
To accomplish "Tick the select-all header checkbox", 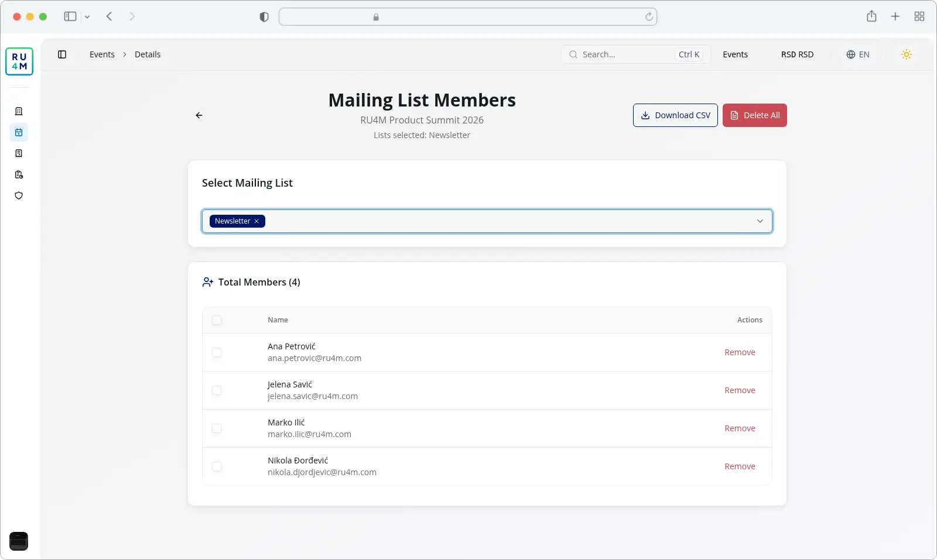I will point(217,320).
